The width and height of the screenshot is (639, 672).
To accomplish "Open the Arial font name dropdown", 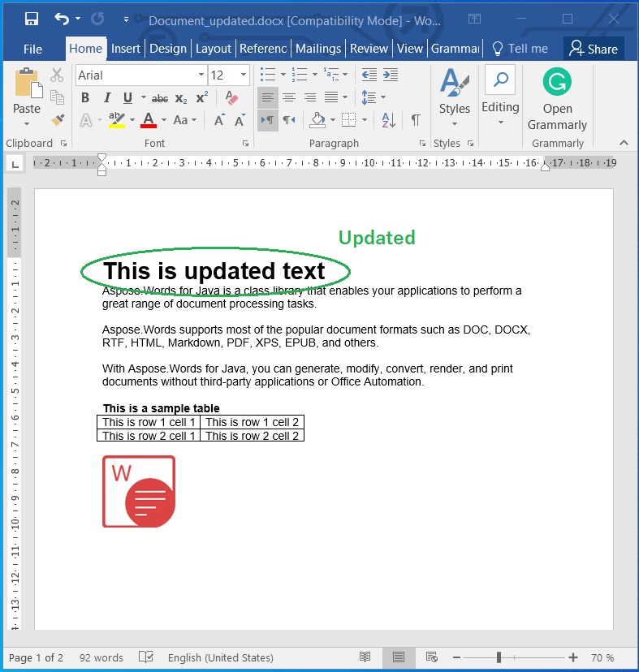I will [201, 75].
